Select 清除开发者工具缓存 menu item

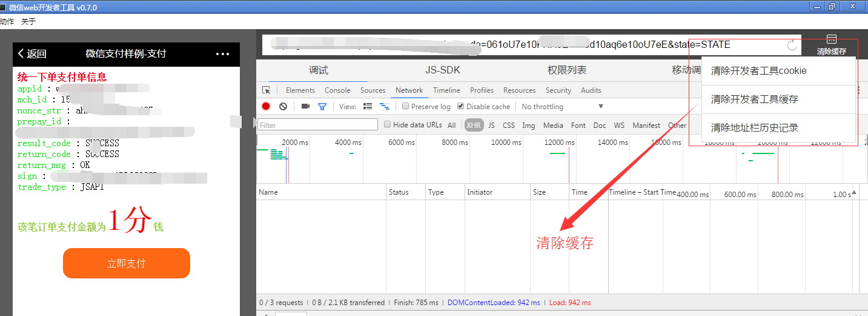778,99
